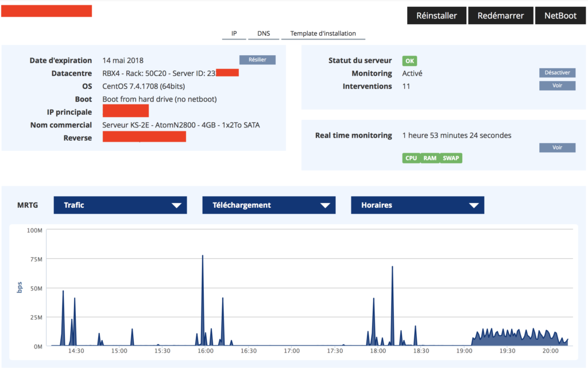The height and width of the screenshot is (372, 588).
Task: Open the NetBoot option
Action: pyautogui.click(x=560, y=15)
